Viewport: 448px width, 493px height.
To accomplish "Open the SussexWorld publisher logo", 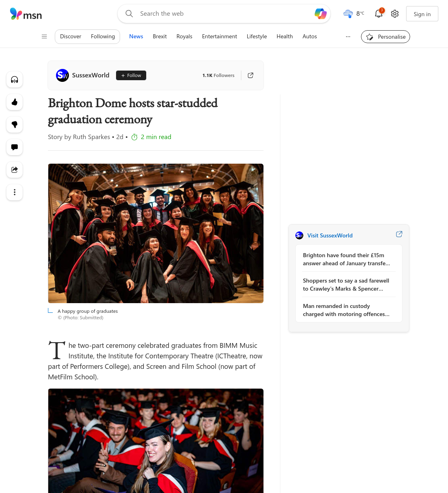I will tap(62, 75).
